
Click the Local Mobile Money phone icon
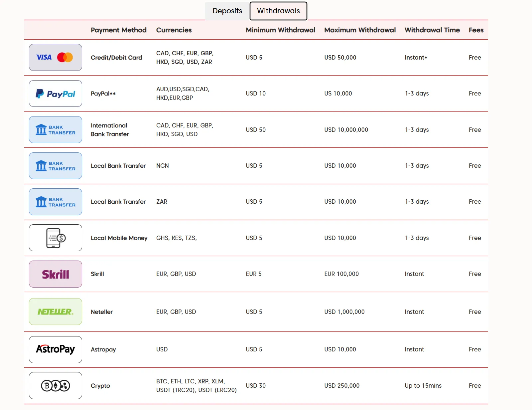click(x=56, y=238)
